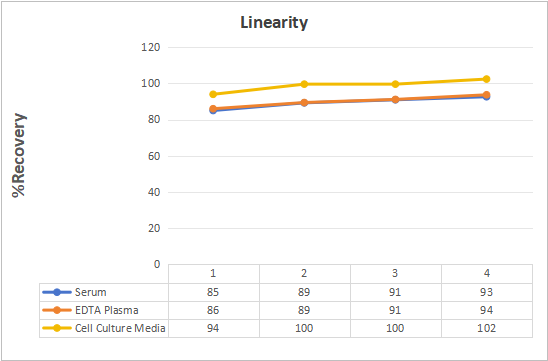Click the column header 3 in data table
The width and height of the screenshot is (548, 361).
click(x=395, y=274)
